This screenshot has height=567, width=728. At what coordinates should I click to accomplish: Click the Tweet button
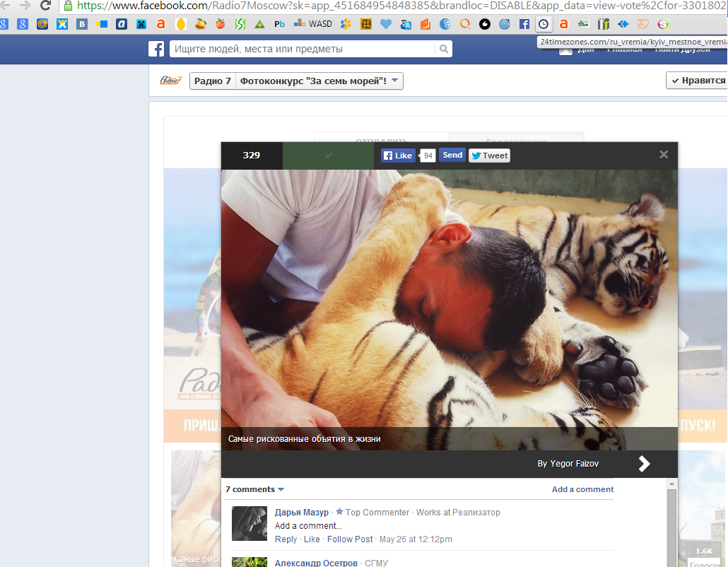pyautogui.click(x=489, y=156)
